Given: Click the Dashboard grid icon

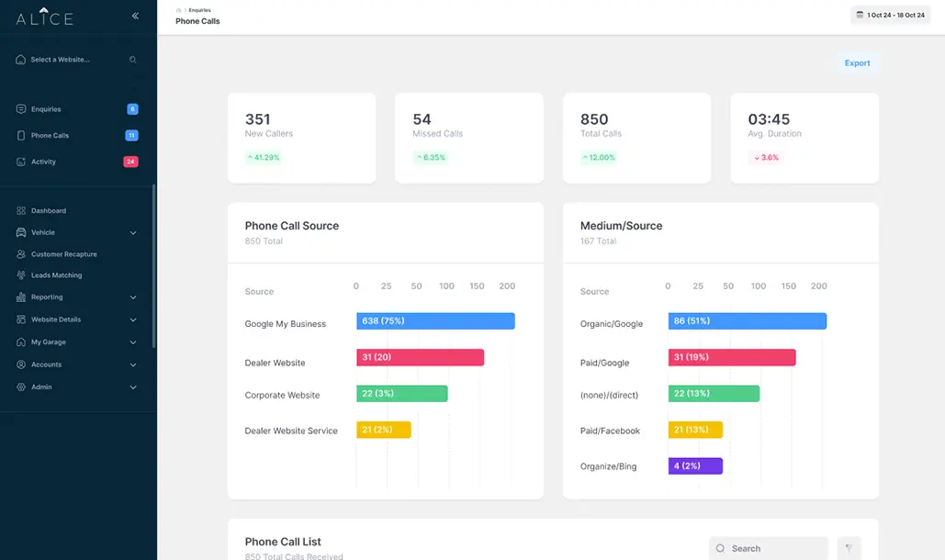Looking at the screenshot, I should 21,211.
